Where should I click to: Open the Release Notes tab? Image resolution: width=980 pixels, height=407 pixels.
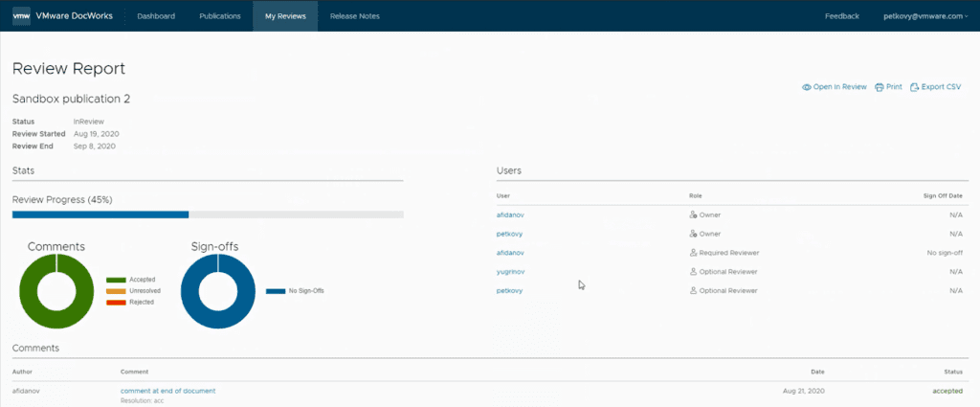[354, 16]
